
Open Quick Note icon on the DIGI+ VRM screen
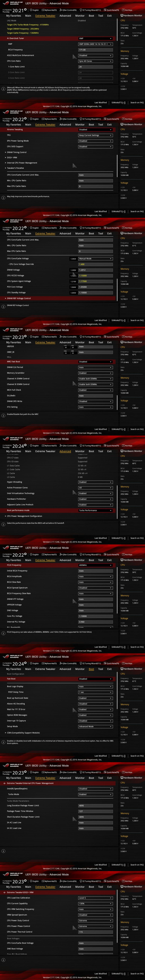105,881
